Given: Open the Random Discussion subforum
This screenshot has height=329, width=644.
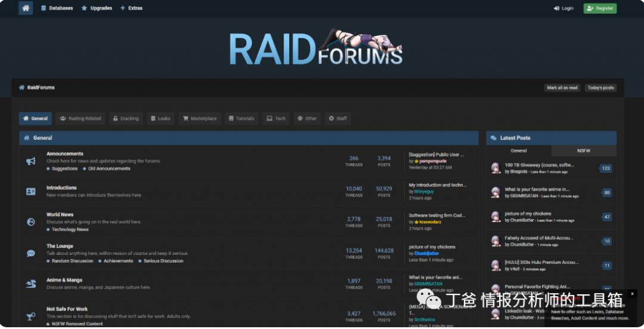Looking at the screenshot, I should tap(72, 261).
